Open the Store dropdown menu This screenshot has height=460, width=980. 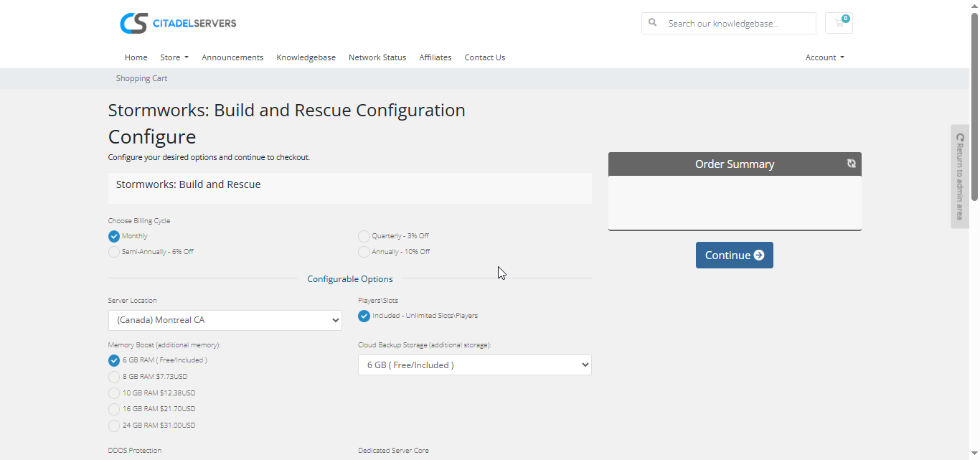pos(174,57)
